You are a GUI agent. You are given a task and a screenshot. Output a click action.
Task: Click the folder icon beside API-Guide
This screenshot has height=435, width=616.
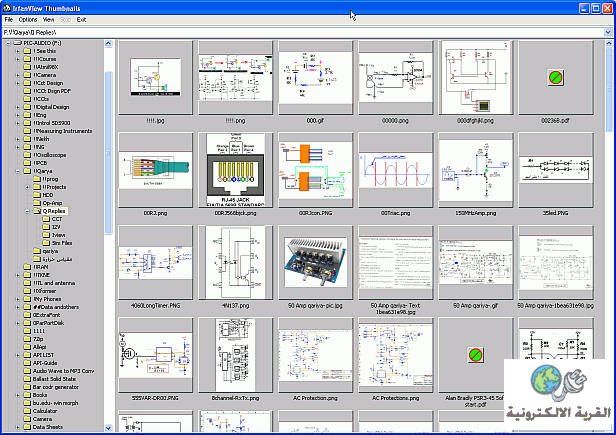27,363
